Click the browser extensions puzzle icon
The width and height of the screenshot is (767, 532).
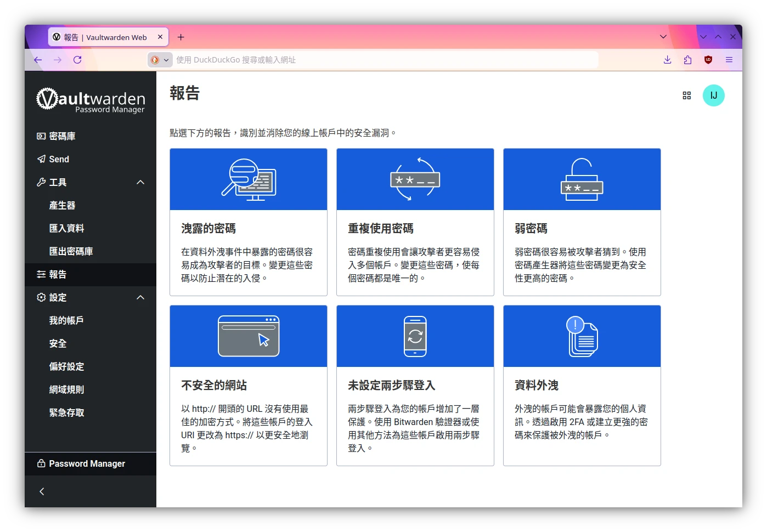(687, 60)
